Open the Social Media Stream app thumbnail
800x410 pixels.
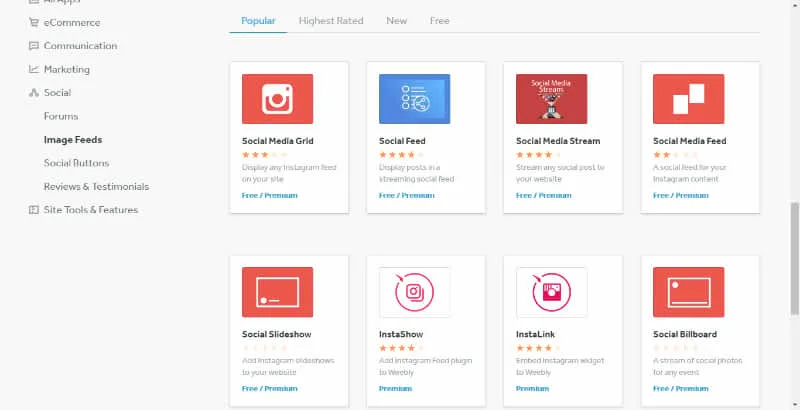pyautogui.click(x=552, y=99)
